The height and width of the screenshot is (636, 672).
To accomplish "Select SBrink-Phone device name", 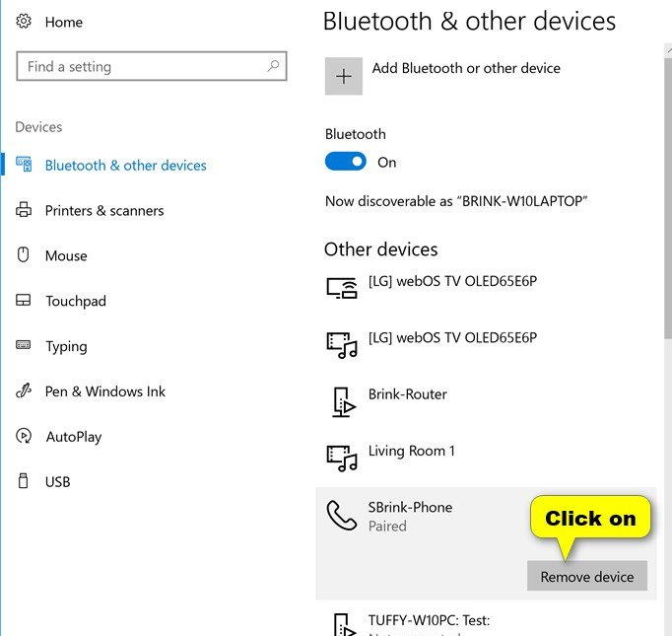I will [x=410, y=507].
